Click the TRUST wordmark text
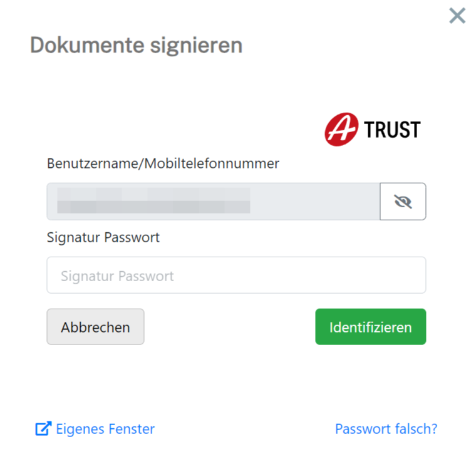 pyautogui.click(x=392, y=130)
